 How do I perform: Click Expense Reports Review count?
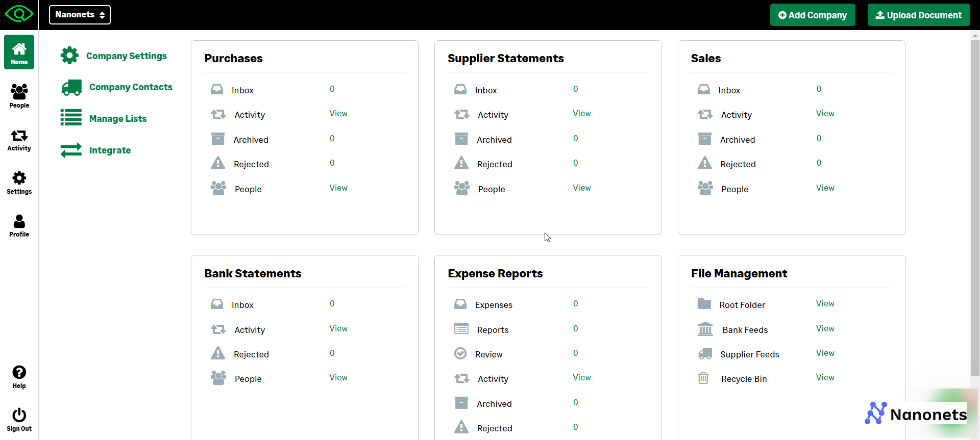pos(576,353)
